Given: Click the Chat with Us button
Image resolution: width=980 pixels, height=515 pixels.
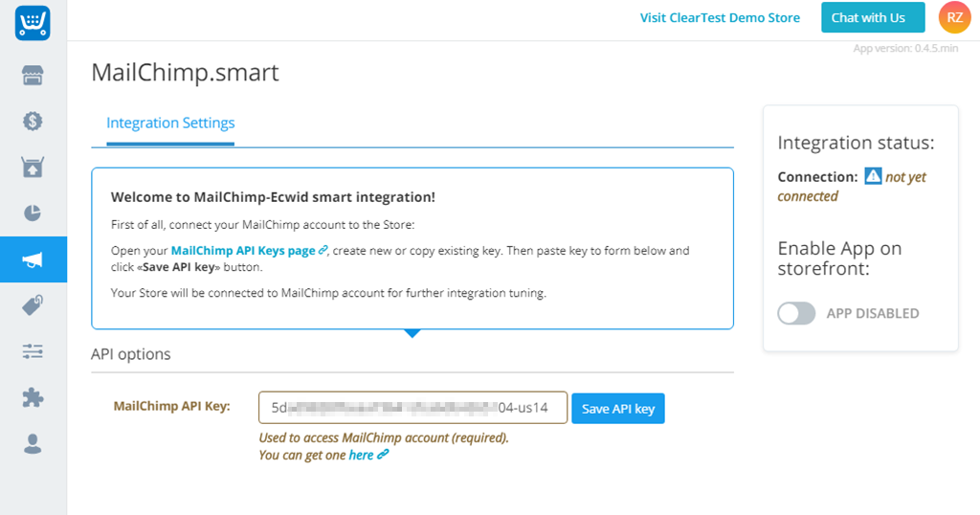Looking at the screenshot, I should coord(873,17).
